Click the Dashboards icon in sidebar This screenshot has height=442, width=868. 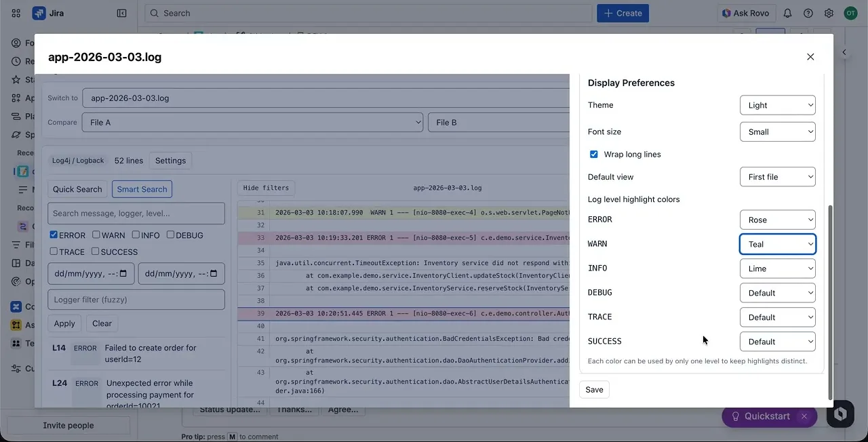click(x=16, y=263)
